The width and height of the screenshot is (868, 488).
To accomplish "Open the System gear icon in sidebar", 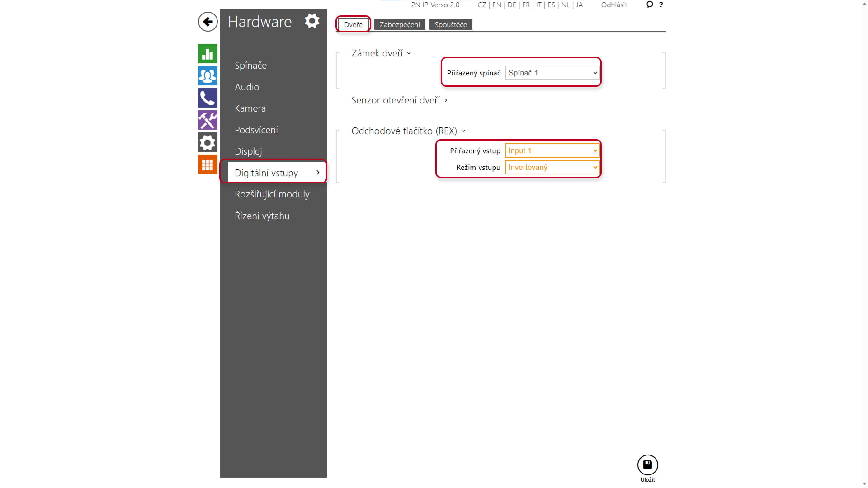I will 208,142.
